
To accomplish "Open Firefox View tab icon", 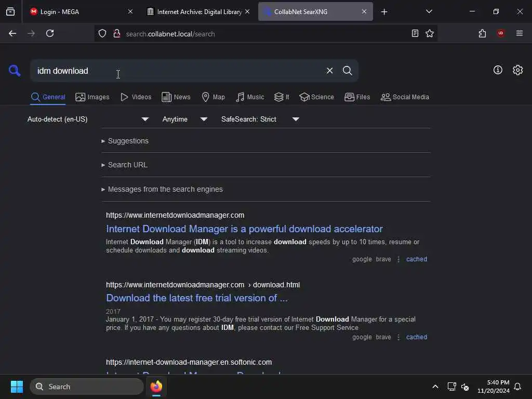I will [x=10, y=11].
